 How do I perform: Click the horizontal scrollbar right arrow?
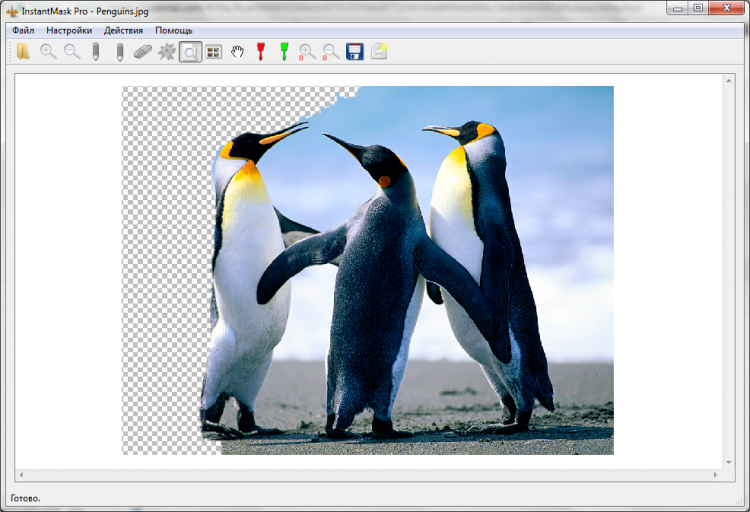[x=716, y=475]
